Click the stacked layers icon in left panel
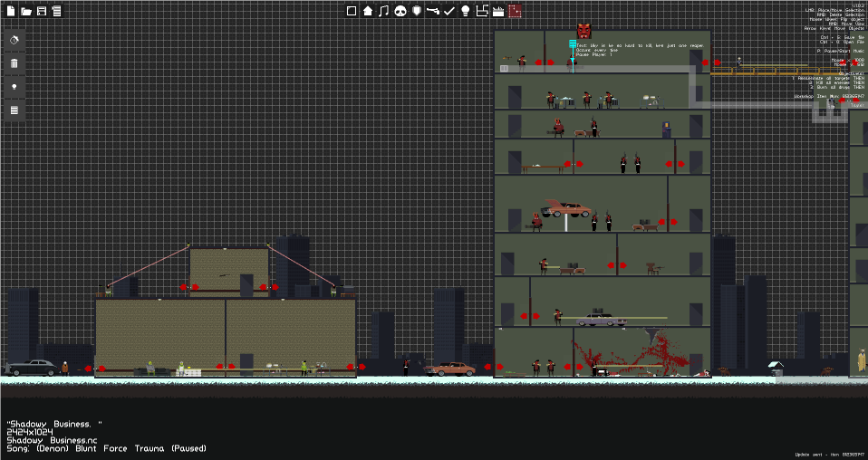868x460 pixels. [14, 110]
